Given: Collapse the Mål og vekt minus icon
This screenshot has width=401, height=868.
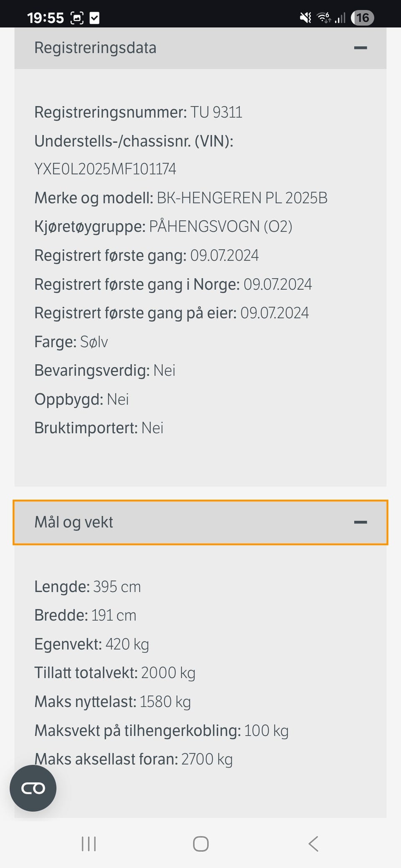Looking at the screenshot, I should (x=360, y=522).
